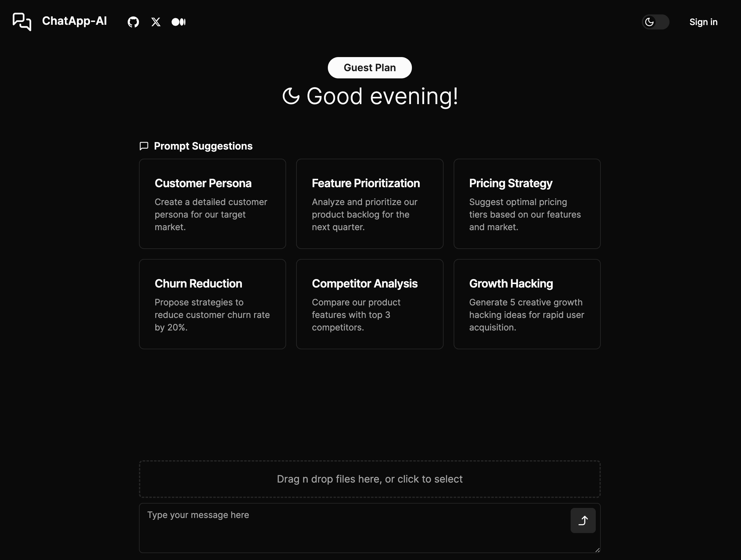
Task: Select the Feature Prioritization suggestion card
Action: pyautogui.click(x=370, y=204)
